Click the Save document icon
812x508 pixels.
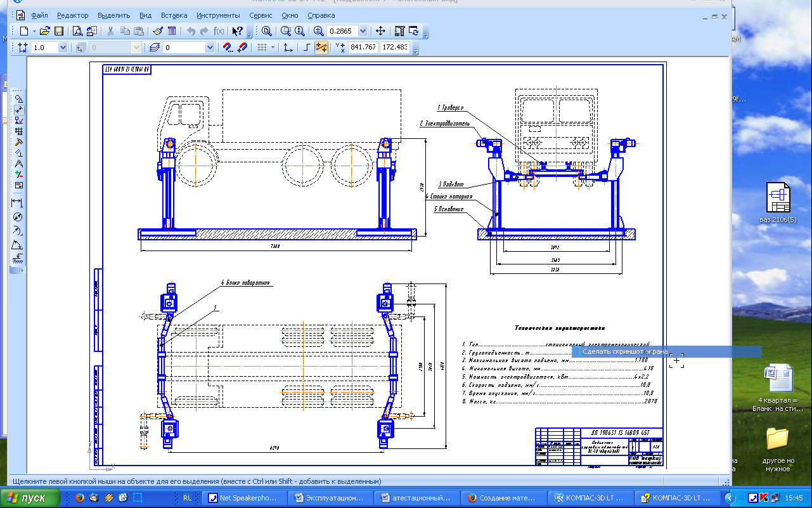pos(58,31)
